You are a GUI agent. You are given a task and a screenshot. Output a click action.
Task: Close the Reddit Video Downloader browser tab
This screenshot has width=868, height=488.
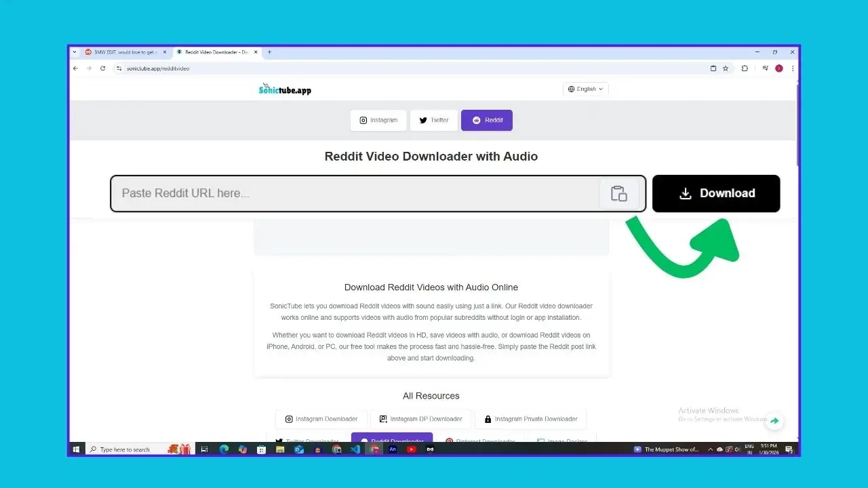tap(256, 52)
